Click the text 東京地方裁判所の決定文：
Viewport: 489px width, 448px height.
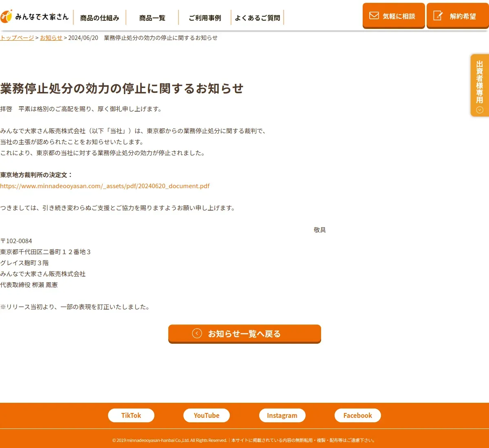(x=36, y=175)
